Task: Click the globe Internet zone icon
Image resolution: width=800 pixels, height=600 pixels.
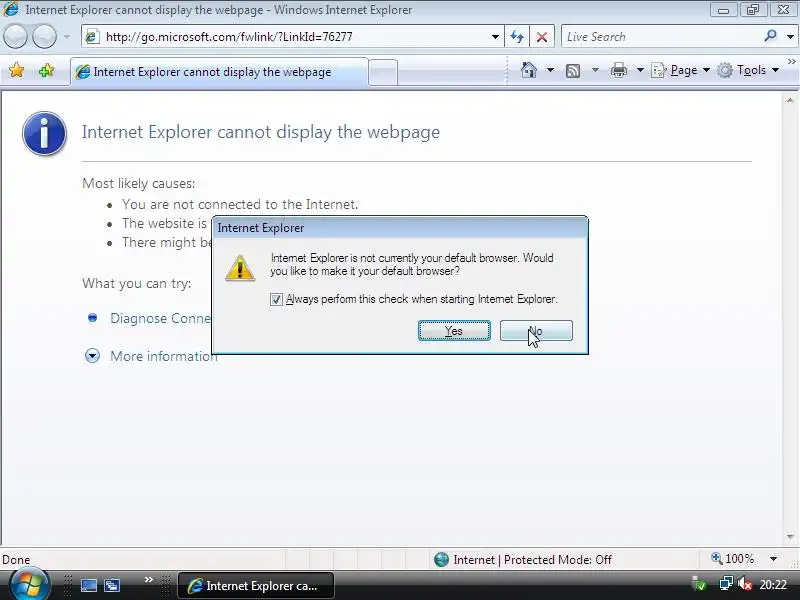Action: click(x=441, y=560)
